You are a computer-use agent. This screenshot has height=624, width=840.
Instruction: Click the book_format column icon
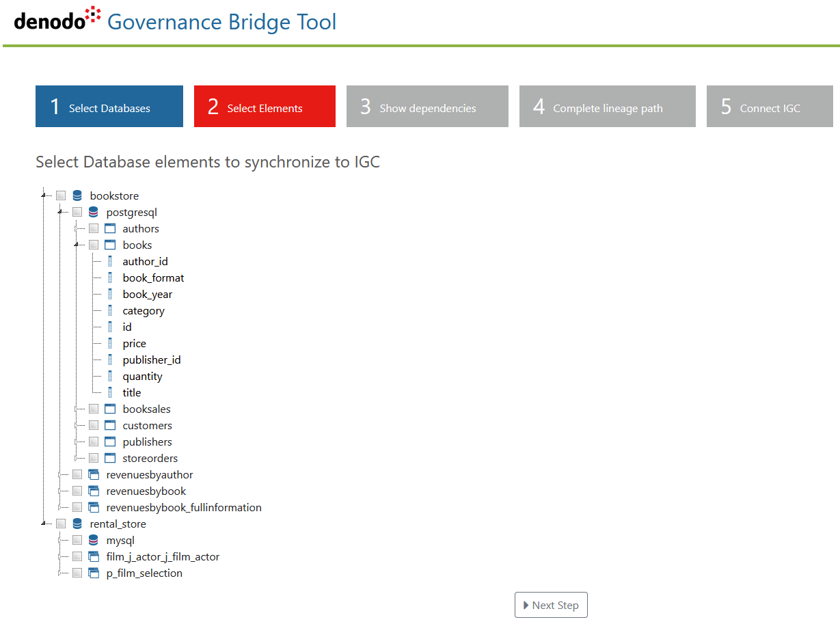pos(110,278)
